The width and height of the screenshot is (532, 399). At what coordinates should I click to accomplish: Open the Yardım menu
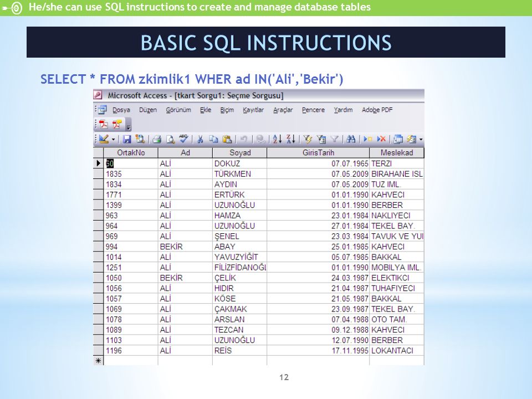pyautogui.click(x=343, y=110)
